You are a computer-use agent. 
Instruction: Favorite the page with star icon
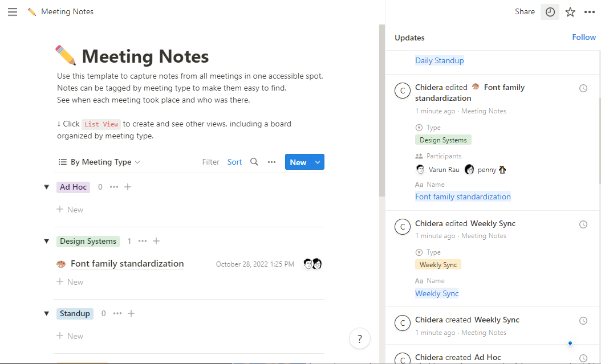pyautogui.click(x=570, y=12)
